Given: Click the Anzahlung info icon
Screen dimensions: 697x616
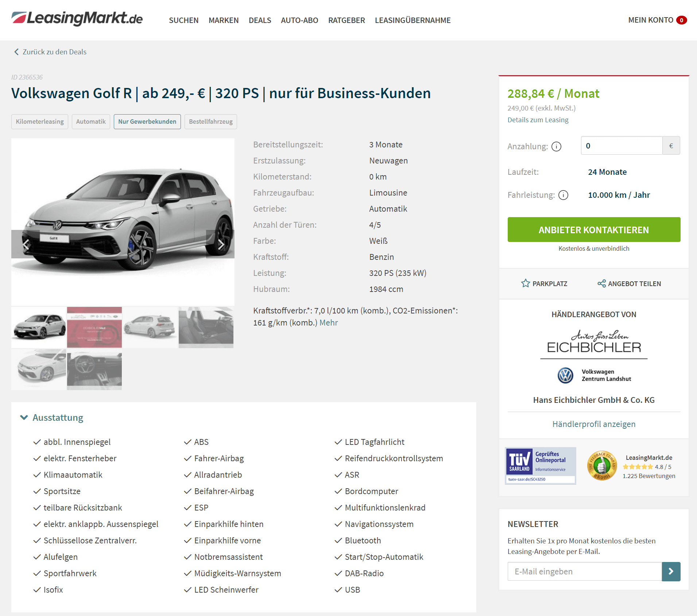Looking at the screenshot, I should coord(556,146).
